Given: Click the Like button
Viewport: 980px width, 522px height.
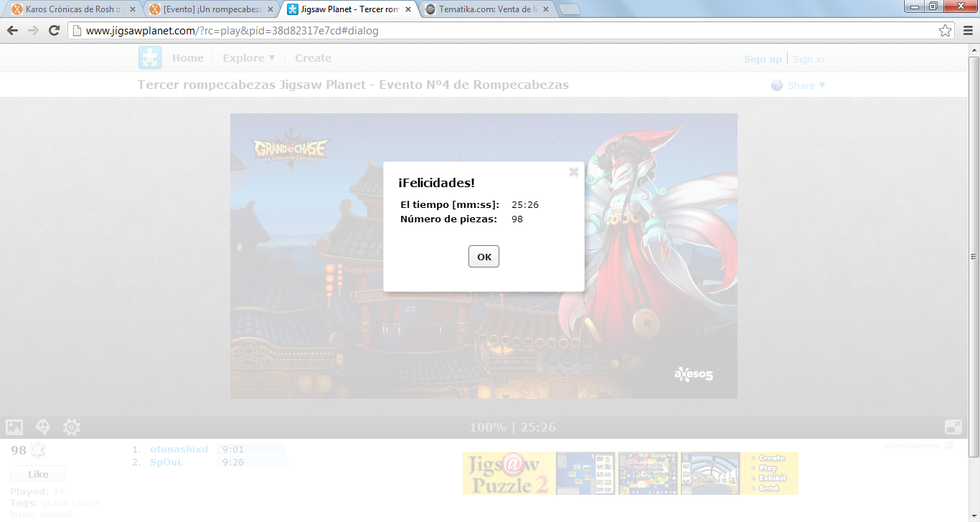Looking at the screenshot, I should click(x=38, y=474).
